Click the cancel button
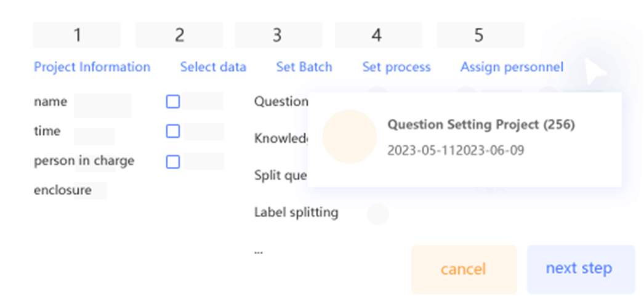Viewport: 644px width, 304px height. 464,270
